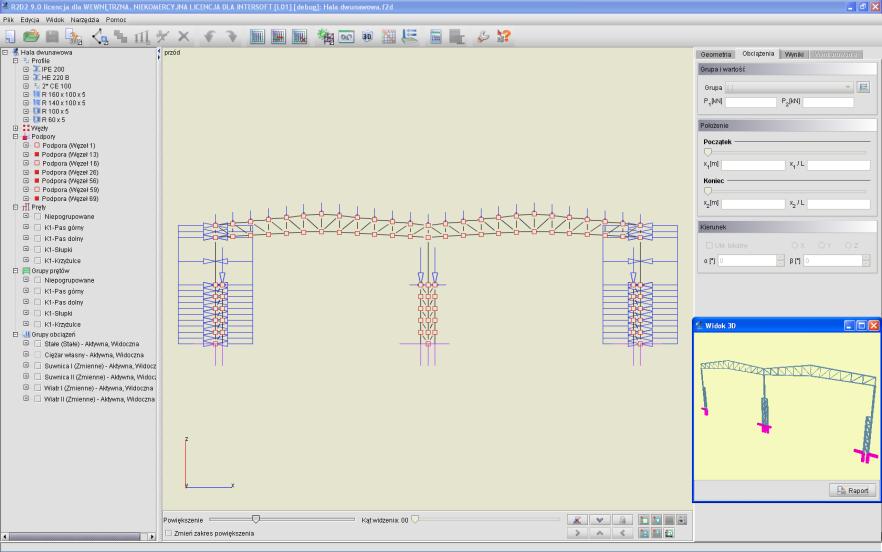Viewport: 882px width, 552px height.
Task: Expand Podpora (Węzeł 13) node
Action: pyautogui.click(x=26, y=154)
